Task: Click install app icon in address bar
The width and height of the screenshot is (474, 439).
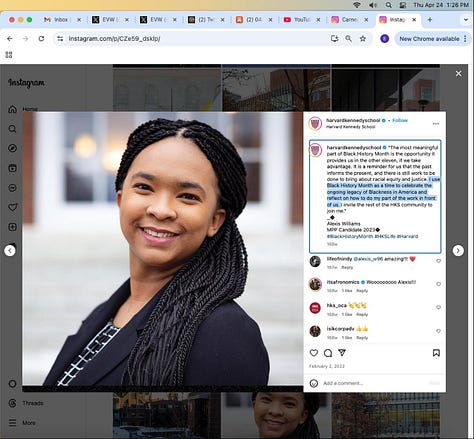Action: pos(334,39)
